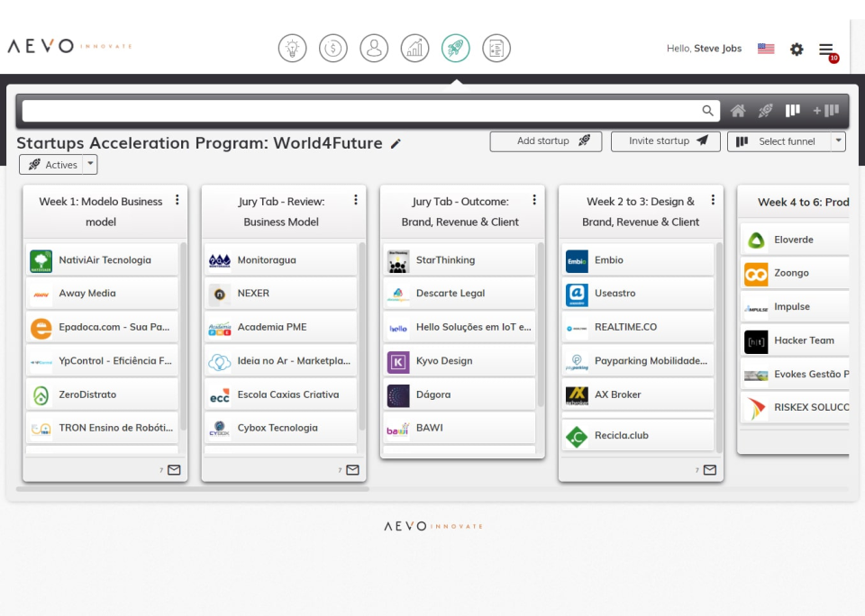
Task: Open the People profile section
Action: pos(374,48)
